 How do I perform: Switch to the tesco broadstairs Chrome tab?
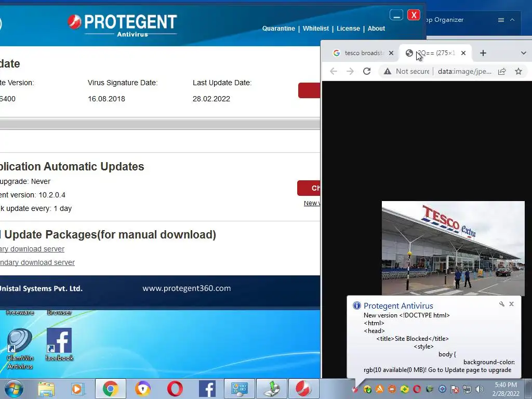(358, 53)
